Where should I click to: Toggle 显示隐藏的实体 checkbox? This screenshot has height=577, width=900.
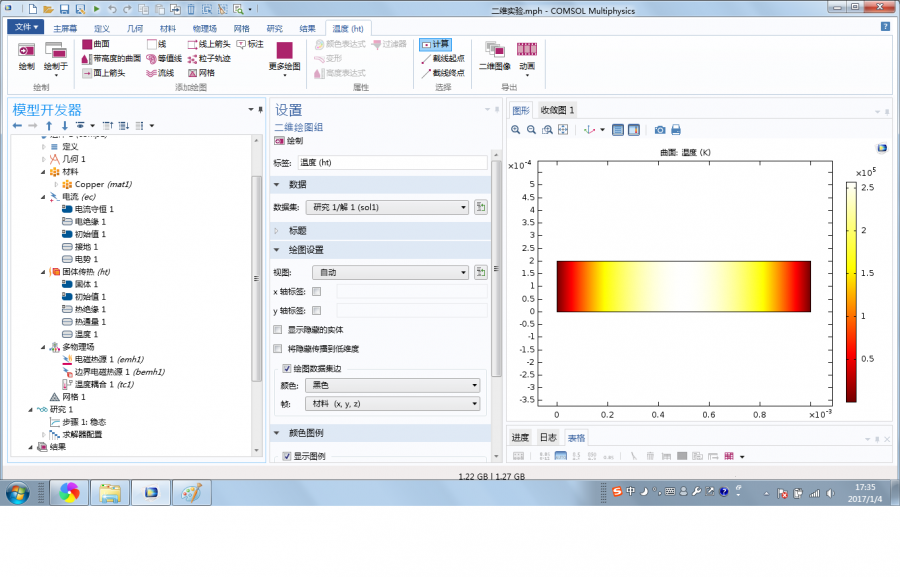click(x=278, y=330)
